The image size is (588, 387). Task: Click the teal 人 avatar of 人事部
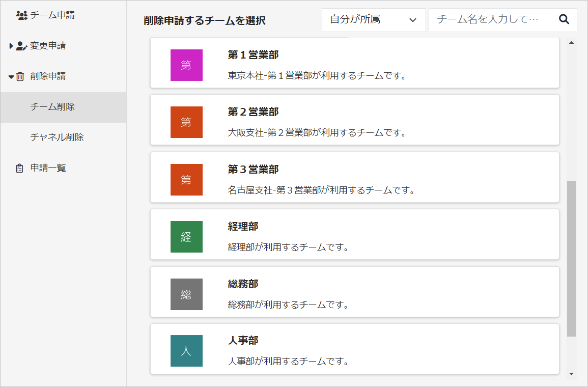186,351
